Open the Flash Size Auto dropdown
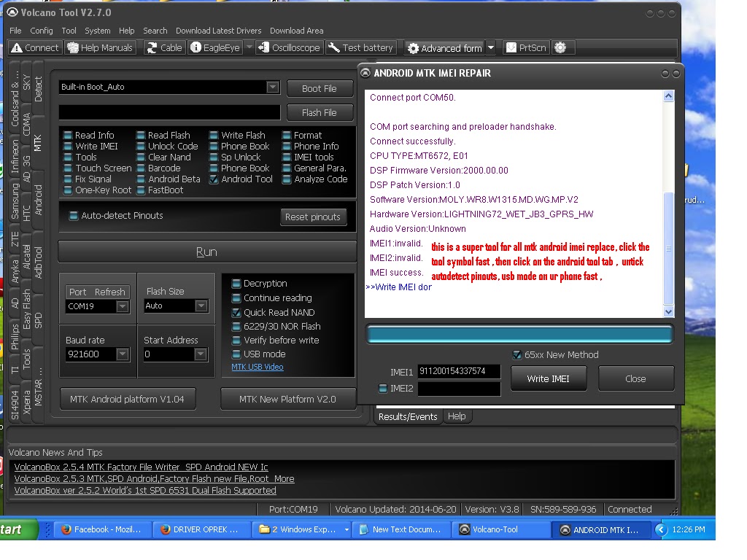The height and width of the screenshot is (560, 747). tap(201, 306)
